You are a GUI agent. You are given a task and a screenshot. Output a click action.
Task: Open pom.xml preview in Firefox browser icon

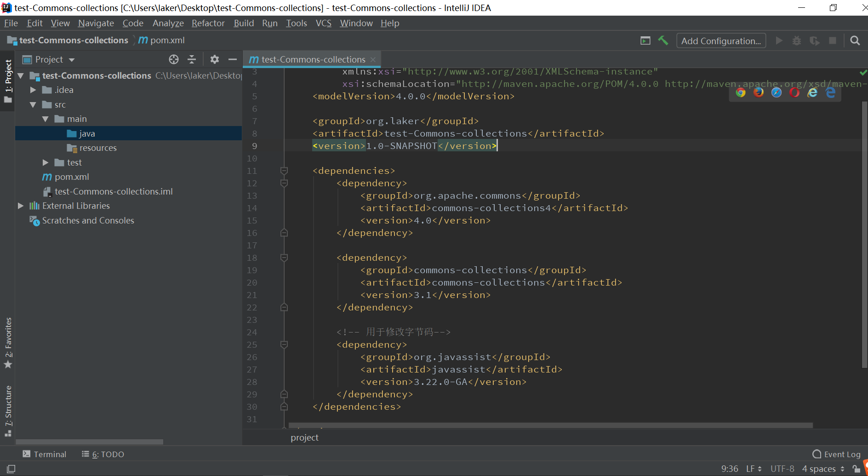point(758,92)
